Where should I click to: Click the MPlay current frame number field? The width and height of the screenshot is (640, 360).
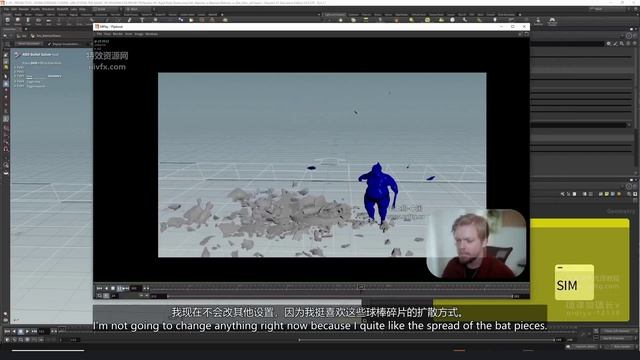136,288
